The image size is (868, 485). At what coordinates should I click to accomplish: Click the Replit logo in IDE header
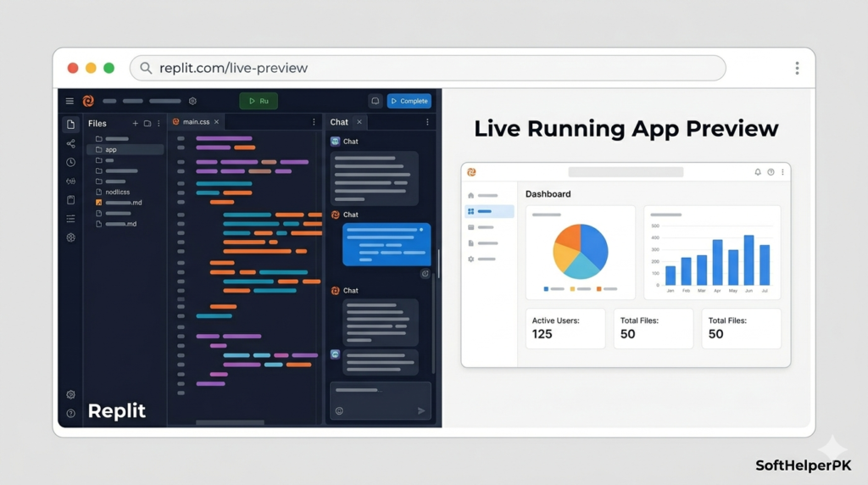[x=88, y=101]
